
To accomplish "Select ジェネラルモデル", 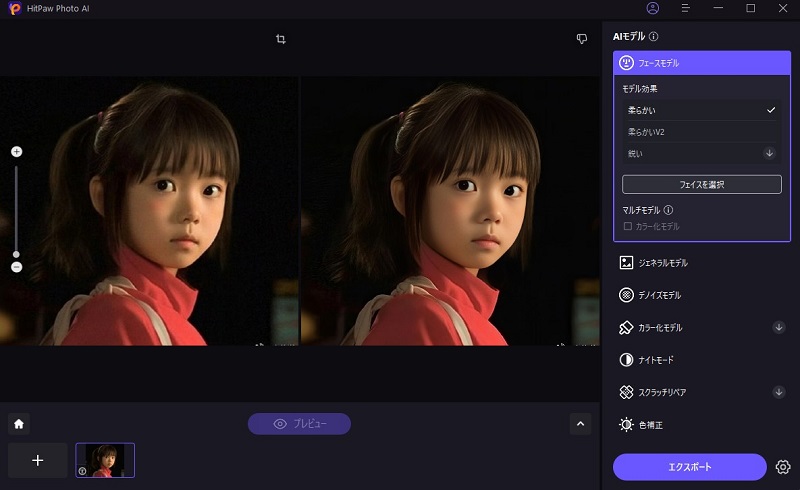I will [x=663, y=263].
